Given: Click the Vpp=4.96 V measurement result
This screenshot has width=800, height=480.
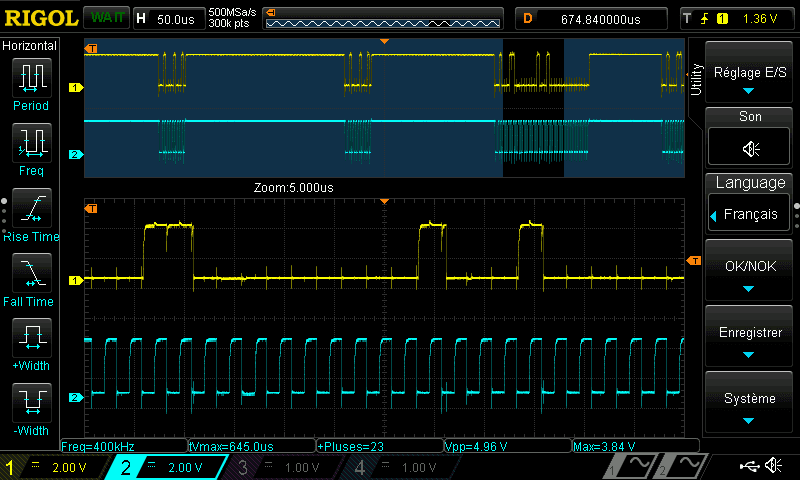Looking at the screenshot, I should coord(508,446).
